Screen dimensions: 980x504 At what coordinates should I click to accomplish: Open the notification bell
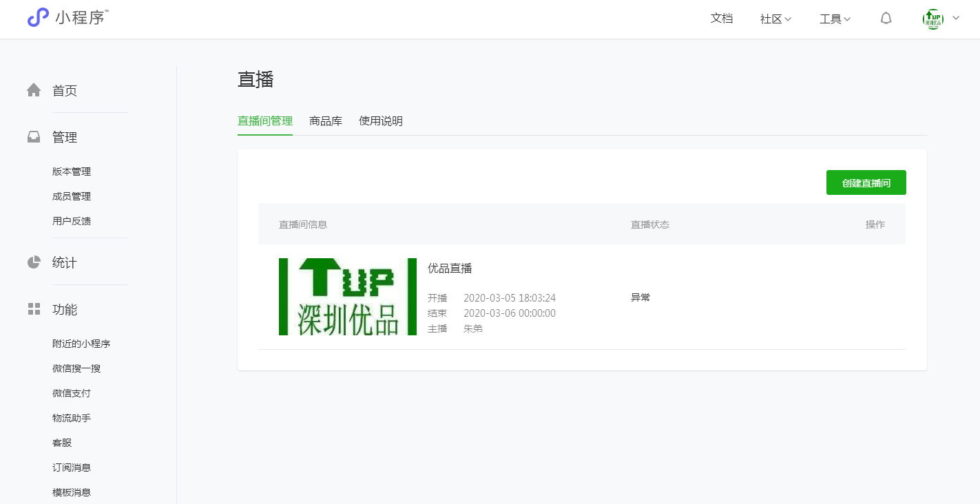click(886, 19)
